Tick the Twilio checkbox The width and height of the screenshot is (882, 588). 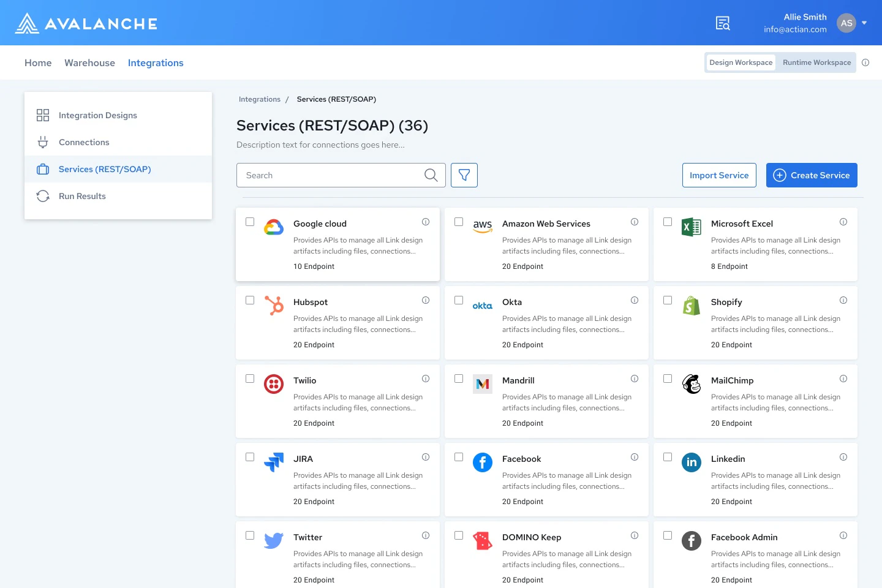(250, 379)
